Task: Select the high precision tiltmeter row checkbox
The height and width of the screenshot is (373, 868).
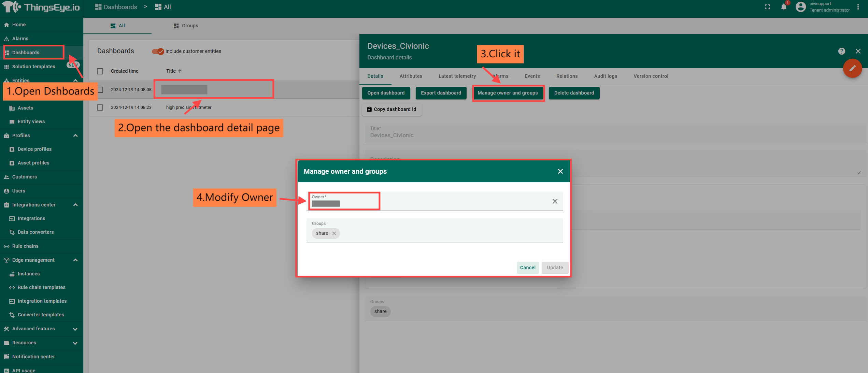Action: 100,107
